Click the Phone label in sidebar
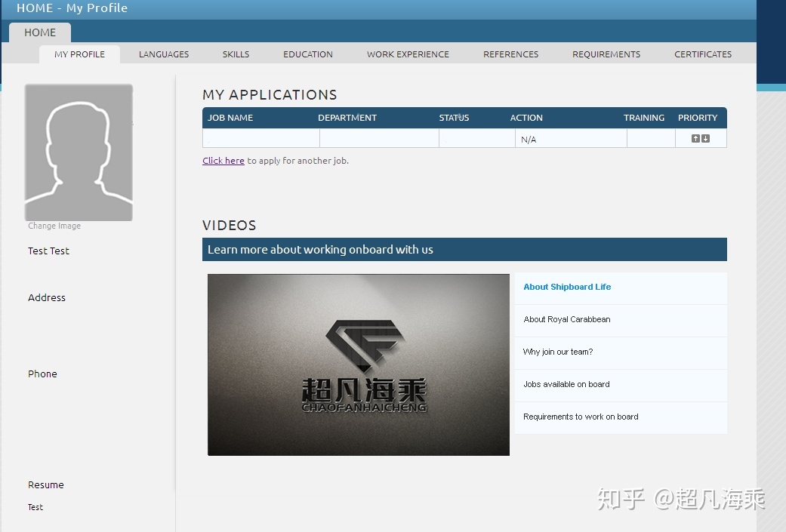This screenshot has width=786, height=532. 42,374
